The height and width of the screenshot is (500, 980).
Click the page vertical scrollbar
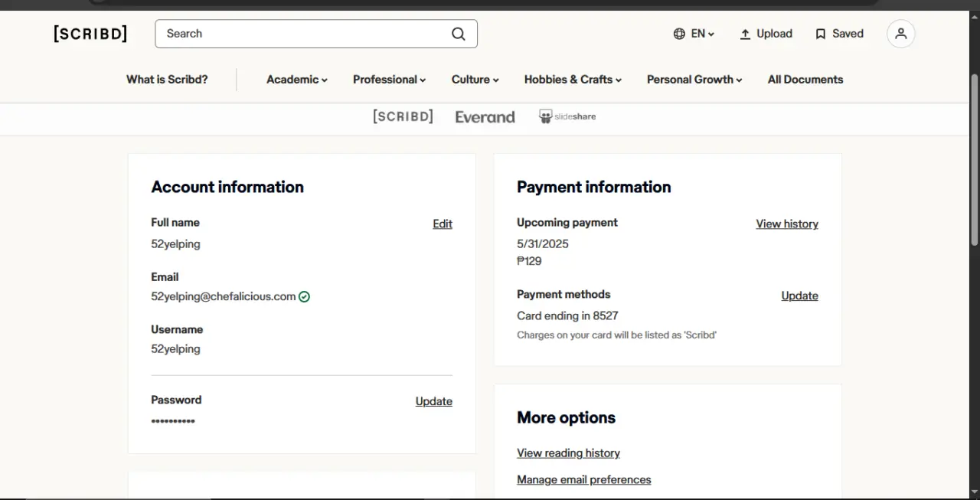click(975, 161)
